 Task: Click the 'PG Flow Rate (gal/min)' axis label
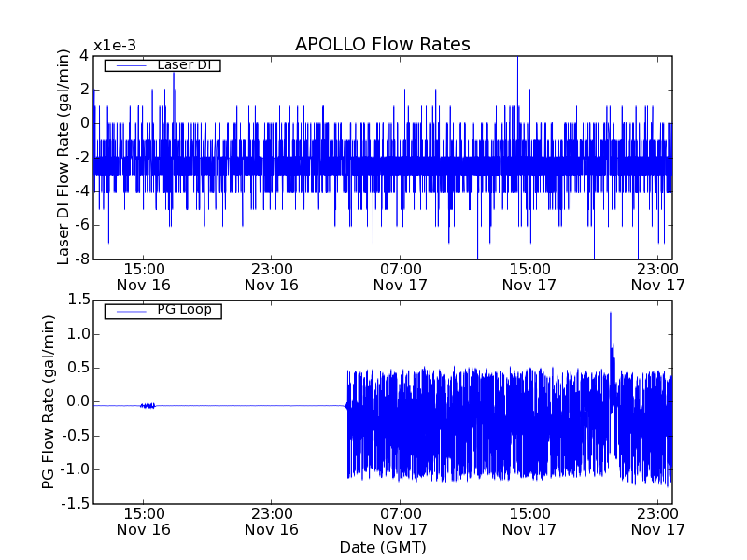[x=49, y=402]
